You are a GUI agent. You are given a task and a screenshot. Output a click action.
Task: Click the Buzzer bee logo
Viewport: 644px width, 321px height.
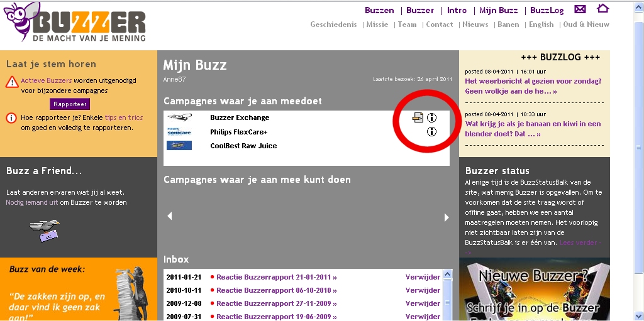pyautogui.click(x=74, y=22)
